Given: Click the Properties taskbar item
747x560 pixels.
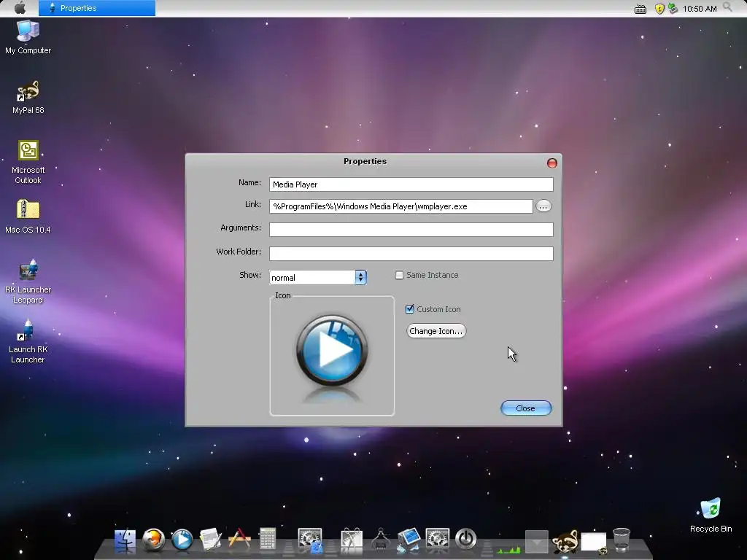Looking at the screenshot, I should pos(97,8).
